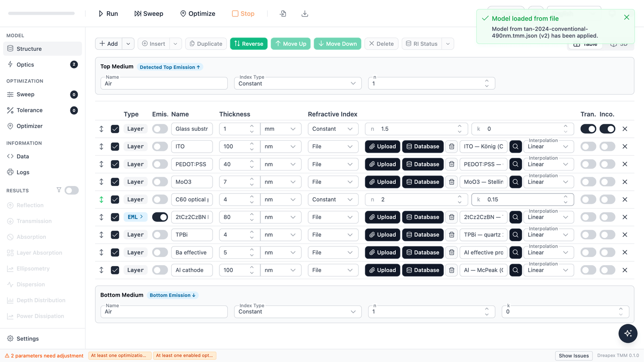Go to the Sweep optimization page
Viewport: 644px width, 362px height.
click(x=42, y=94)
